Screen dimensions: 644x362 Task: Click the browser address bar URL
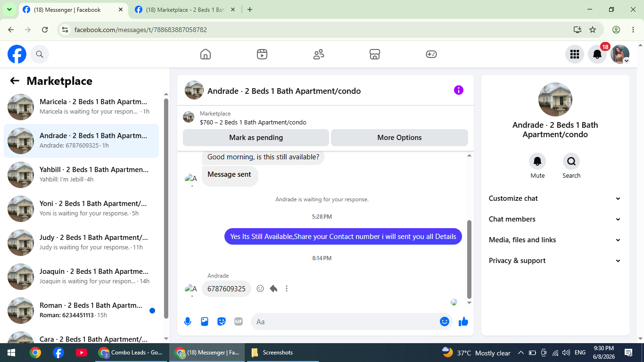140,30
